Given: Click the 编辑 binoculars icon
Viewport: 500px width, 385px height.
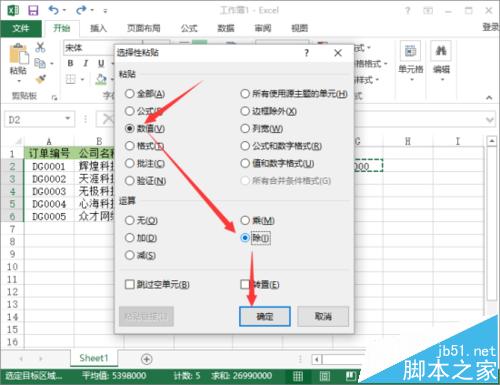Looking at the screenshot, I should pos(441,51).
